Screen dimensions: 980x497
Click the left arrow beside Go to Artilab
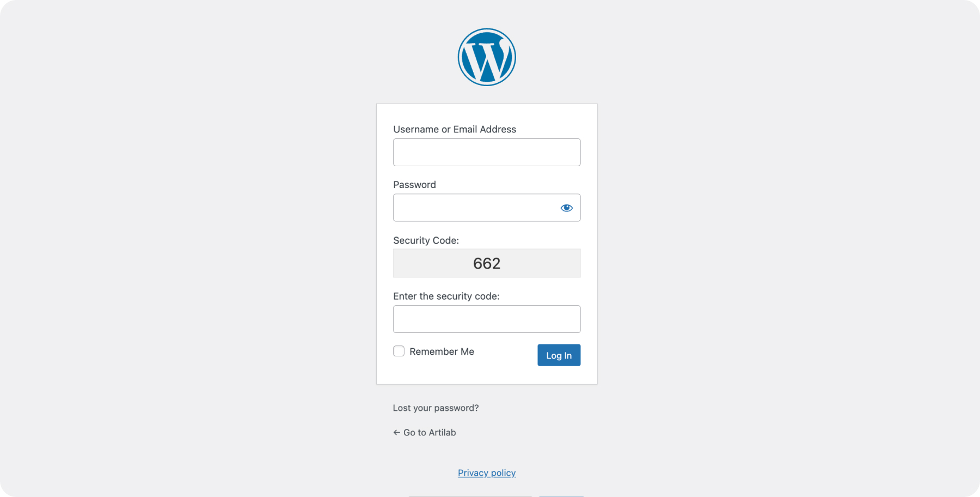[x=396, y=433]
